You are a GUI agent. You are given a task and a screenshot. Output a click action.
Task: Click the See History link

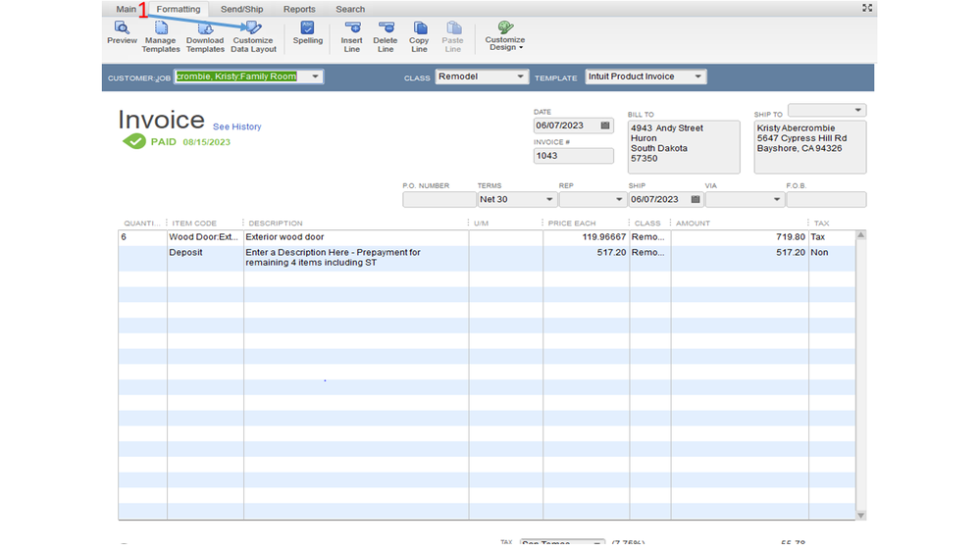(x=237, y=126)
